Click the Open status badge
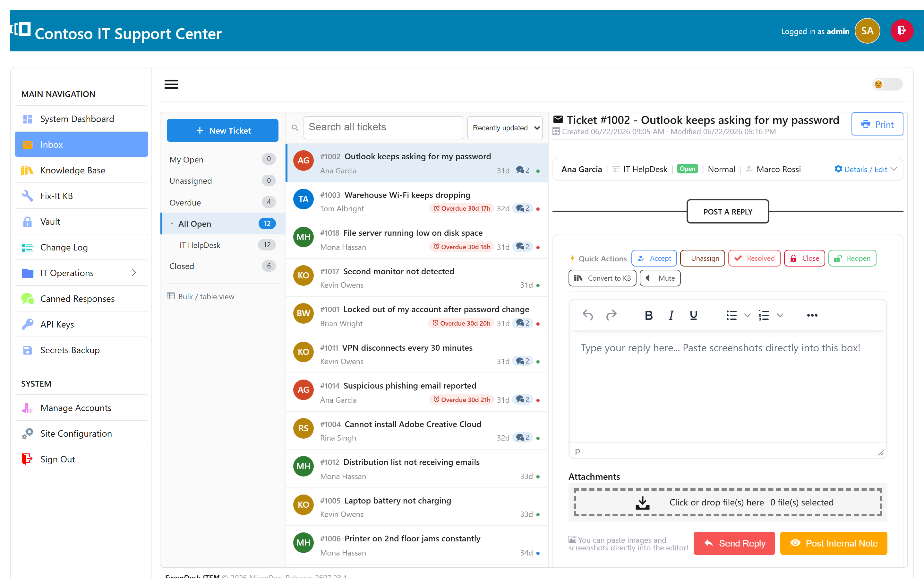 click(x=687, y=169)
